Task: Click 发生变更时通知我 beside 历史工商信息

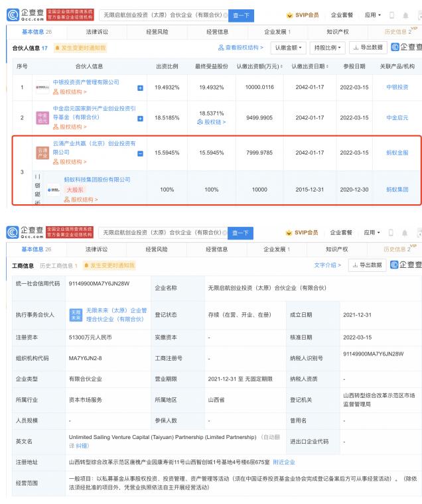Action: (109, 265)
